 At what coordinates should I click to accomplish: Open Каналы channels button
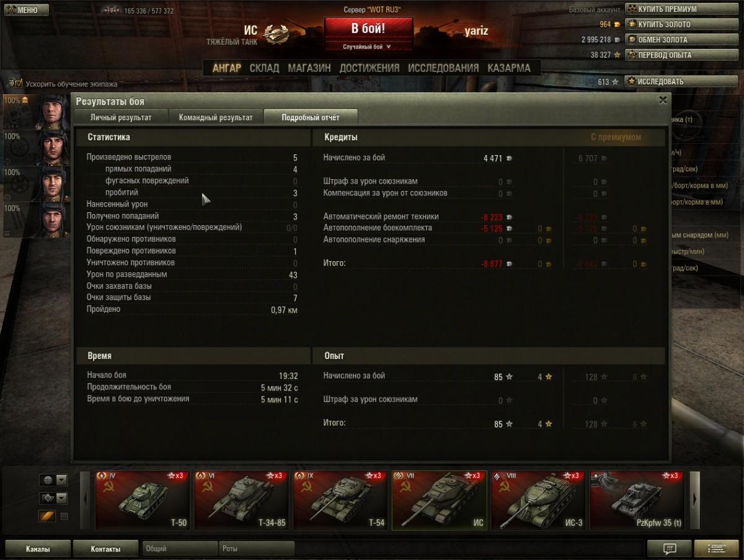point(38,549)
